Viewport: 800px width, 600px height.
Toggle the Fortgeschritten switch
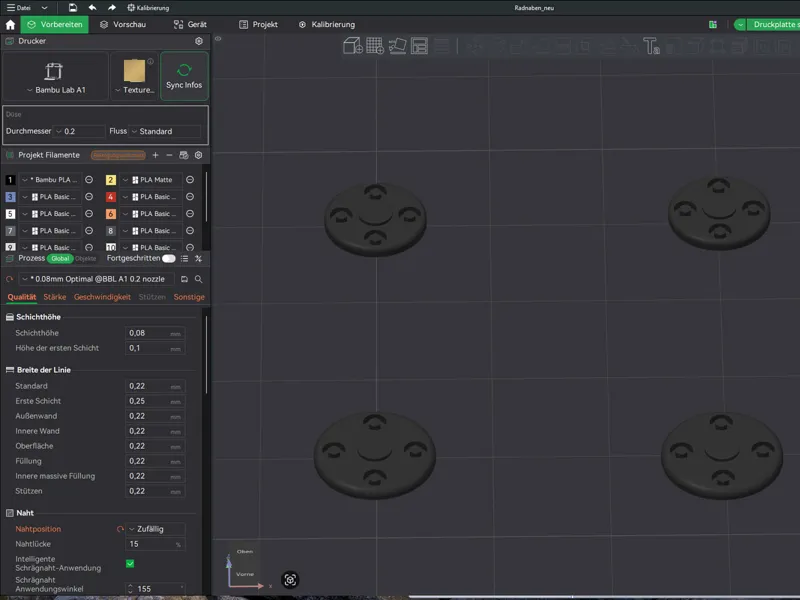click(x=168, y=258)
